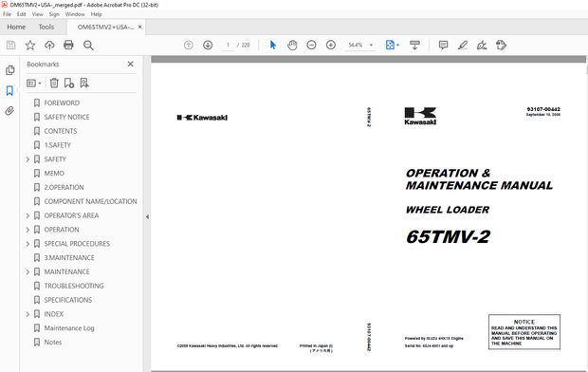This screenshot has height=372, width=588.
Task: Expand the OPERATOR'S AREA bookmark
Action: [28, 215]
